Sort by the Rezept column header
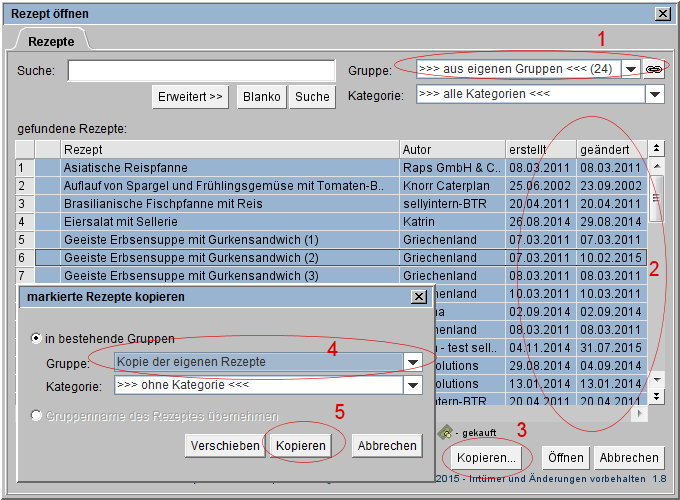680x500 pixels. click(x=229, y=150)
